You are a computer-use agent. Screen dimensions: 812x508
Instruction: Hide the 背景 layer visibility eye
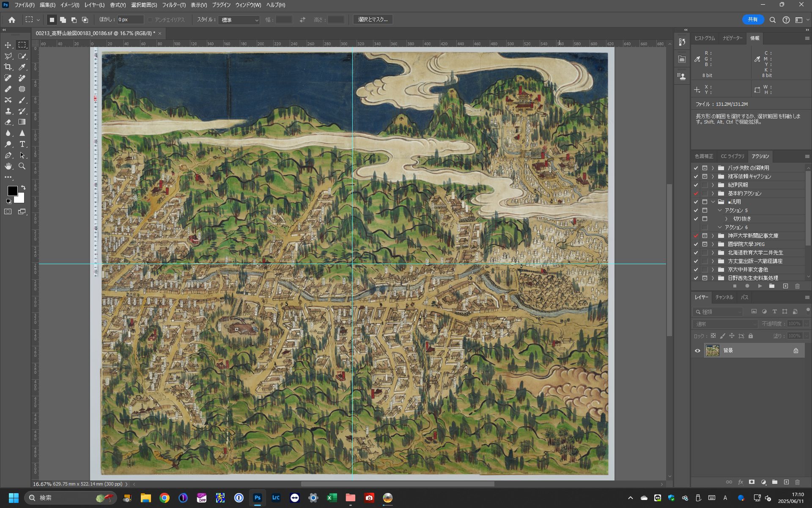point(697,351)
